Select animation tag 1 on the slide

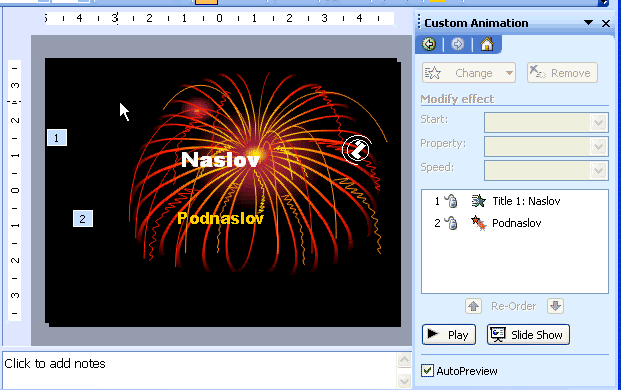pos(57,138)
